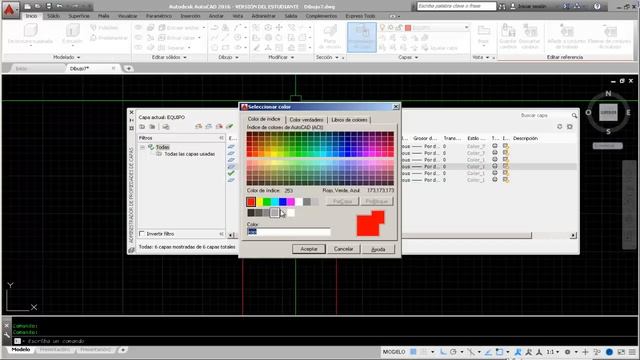The image size is (640, 360).
Task: Collapse the Filtros pane with chevron
Action: coord(221,138)
